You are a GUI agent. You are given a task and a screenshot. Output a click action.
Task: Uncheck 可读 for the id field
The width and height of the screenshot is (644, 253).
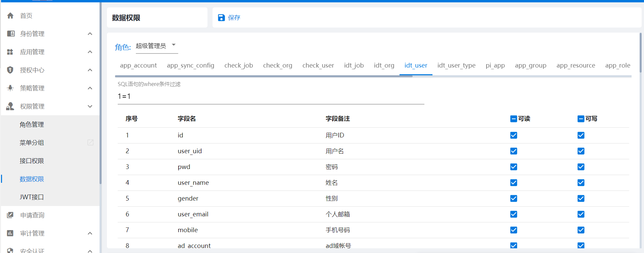(x=514, y=135)
